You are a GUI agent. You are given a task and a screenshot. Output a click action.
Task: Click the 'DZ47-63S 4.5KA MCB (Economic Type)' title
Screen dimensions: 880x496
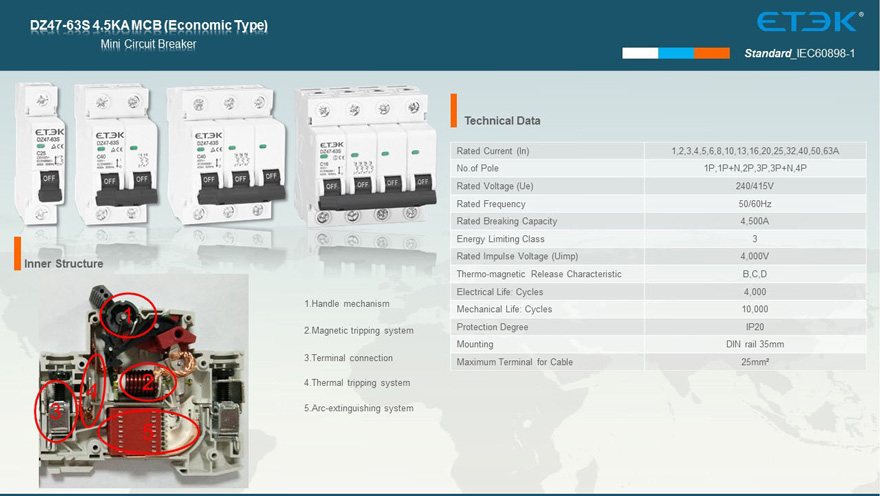tap(149, 26)
